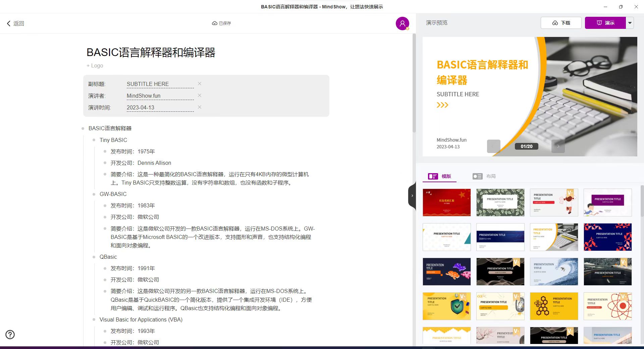Collapse the preview panel with the edge chevron
Screen dimensions: 644x349
click(x=412, y=196)
